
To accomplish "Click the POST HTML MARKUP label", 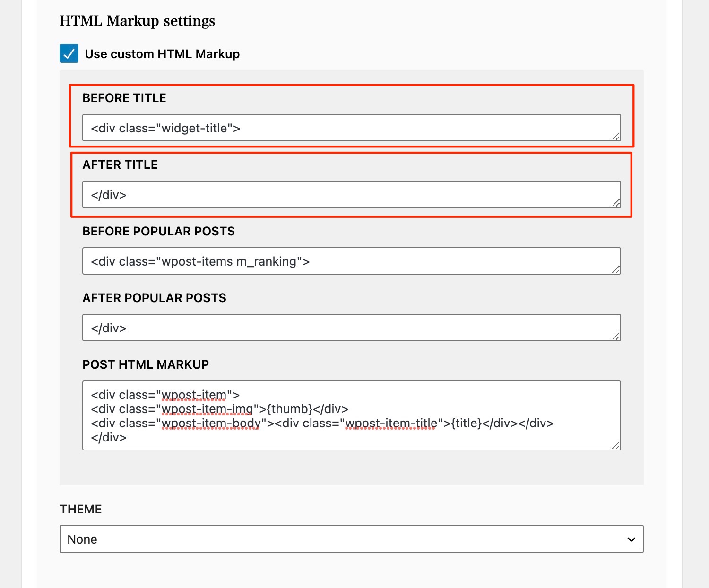I will pyautogui.click(x=146, y=364).
